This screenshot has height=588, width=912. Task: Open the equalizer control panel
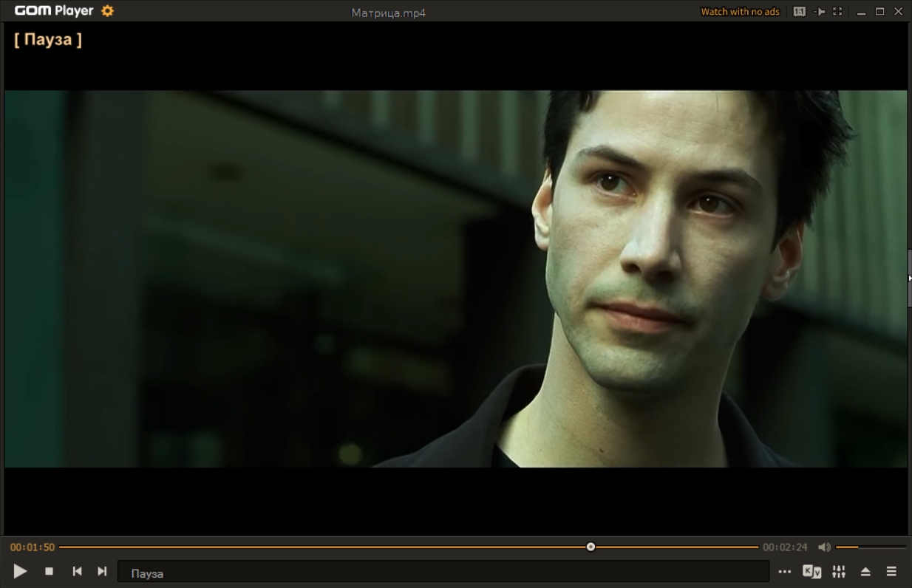[839, 571]
